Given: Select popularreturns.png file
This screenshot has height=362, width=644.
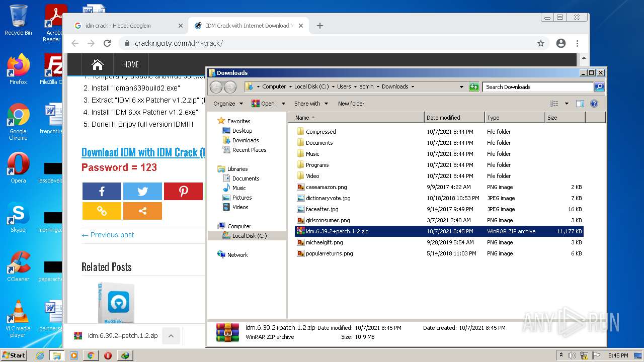Looking at the screenshot, I should (329, 253).
